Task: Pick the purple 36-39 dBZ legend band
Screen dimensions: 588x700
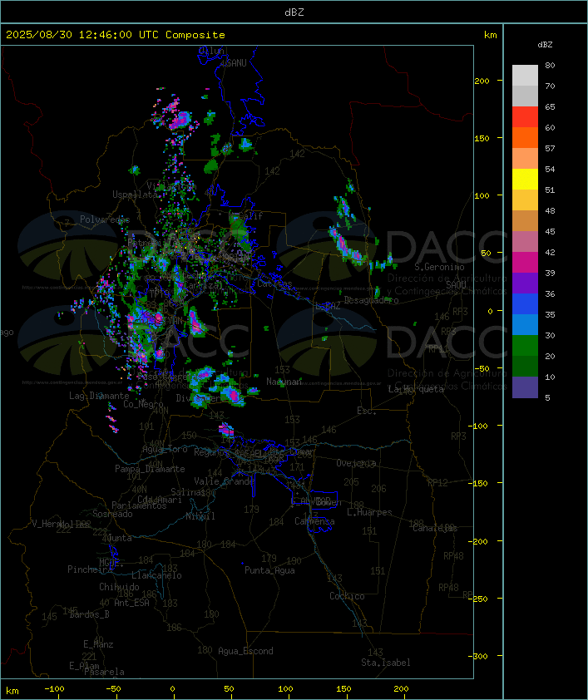Action: 525,283
